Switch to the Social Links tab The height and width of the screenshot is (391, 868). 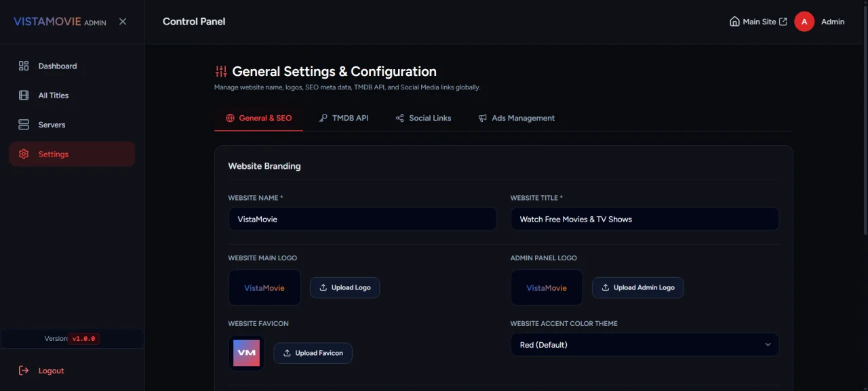(x=423, y=118)
